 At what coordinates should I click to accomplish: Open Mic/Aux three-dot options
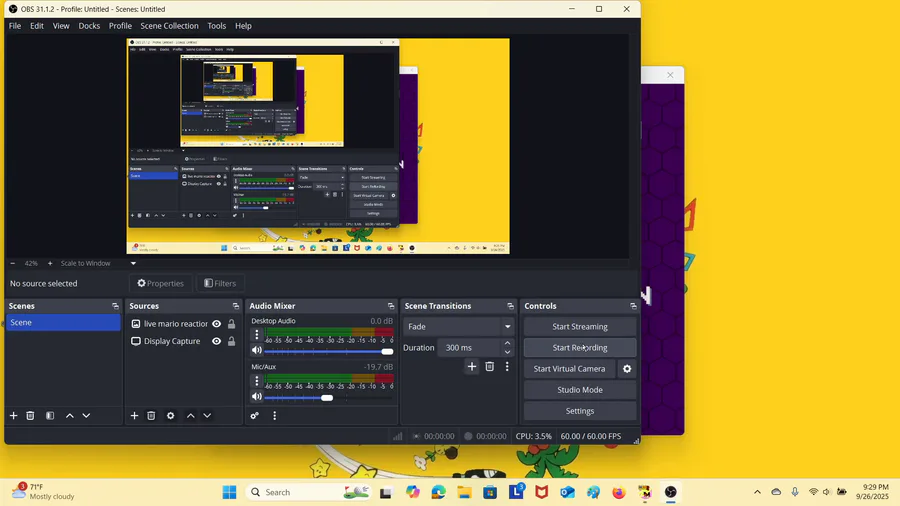click(x=257, y=380)
